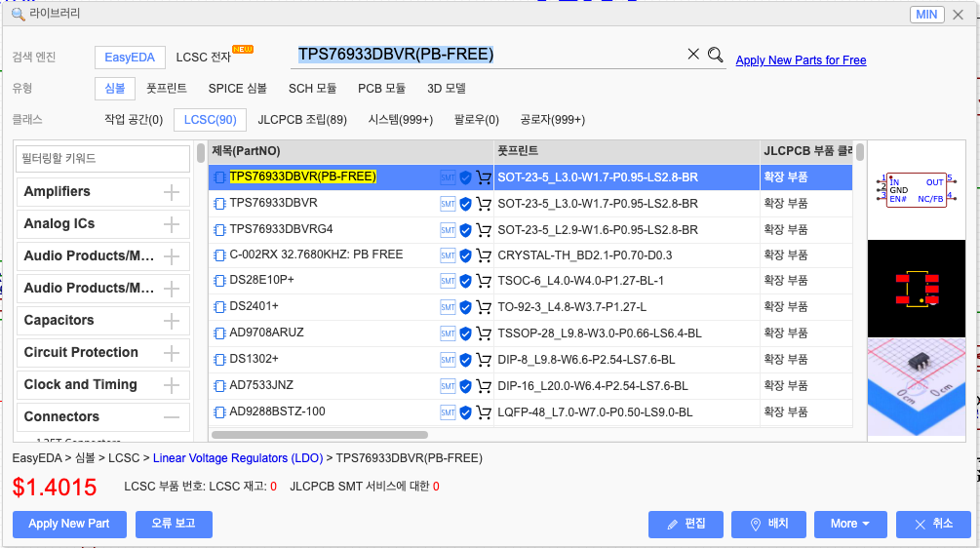
Task: Expand the Circuit Protection category
Action: pyautogui.click(x=172, y=353)
